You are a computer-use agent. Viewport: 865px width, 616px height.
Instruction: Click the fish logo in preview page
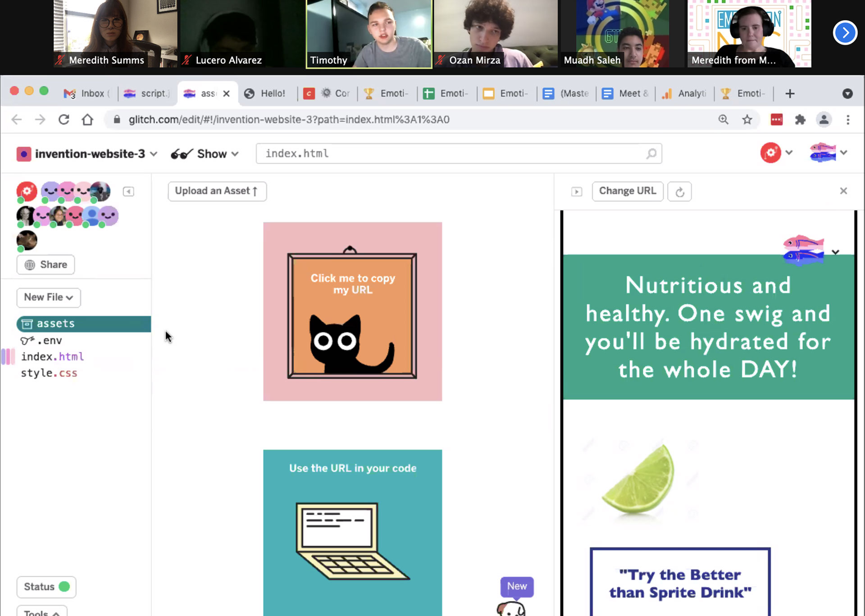[x=804, y=249]
